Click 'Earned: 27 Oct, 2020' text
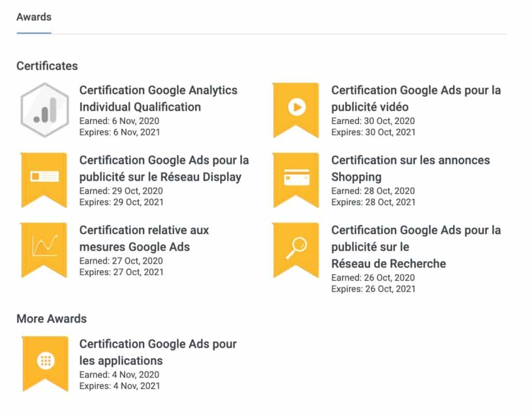 pos(121,261)
